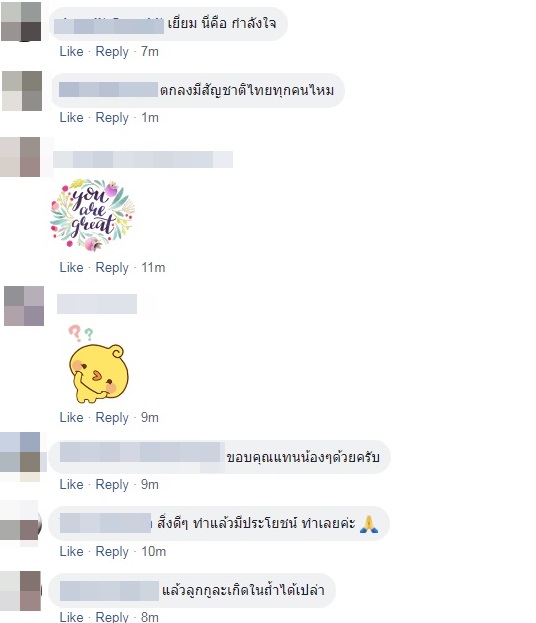This screenshot has height=623, width=536.
Task: Like the comment posted 1m ago
Action: point(72,118)
